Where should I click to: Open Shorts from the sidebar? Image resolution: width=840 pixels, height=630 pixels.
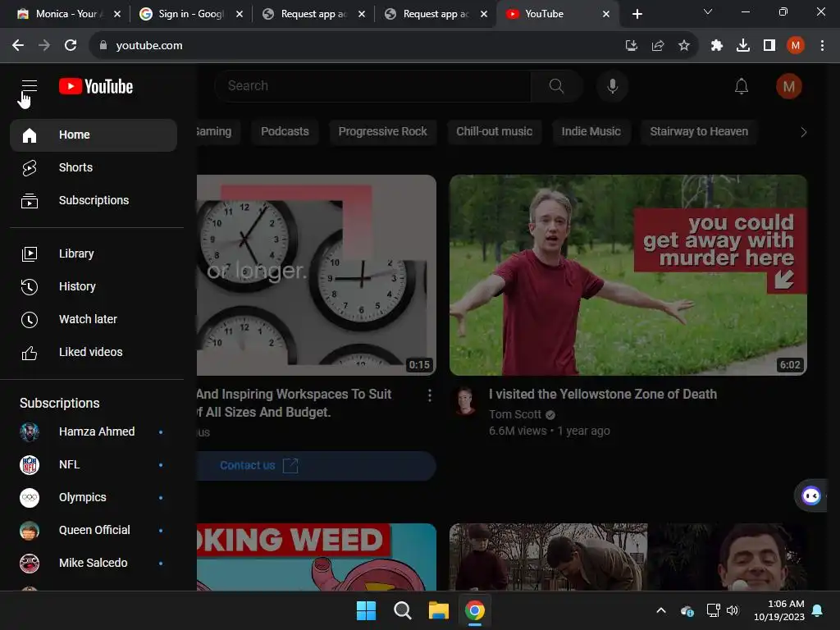94,167
